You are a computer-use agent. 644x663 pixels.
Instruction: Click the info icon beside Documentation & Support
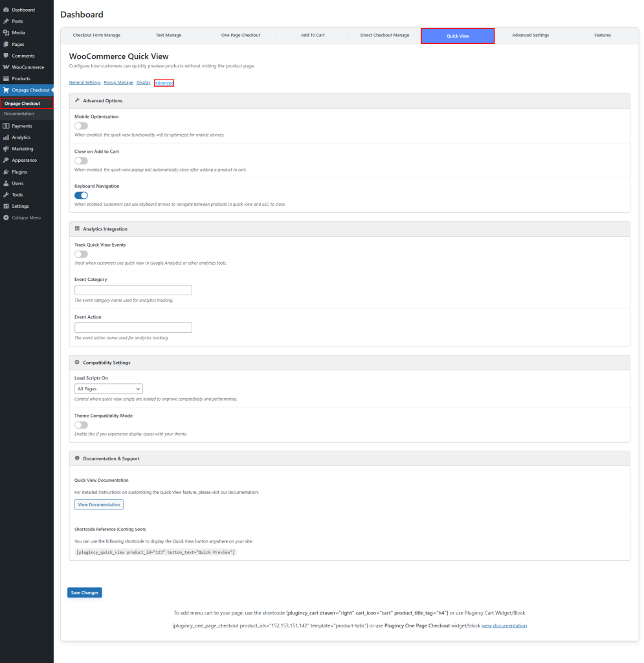coord(77,458)
